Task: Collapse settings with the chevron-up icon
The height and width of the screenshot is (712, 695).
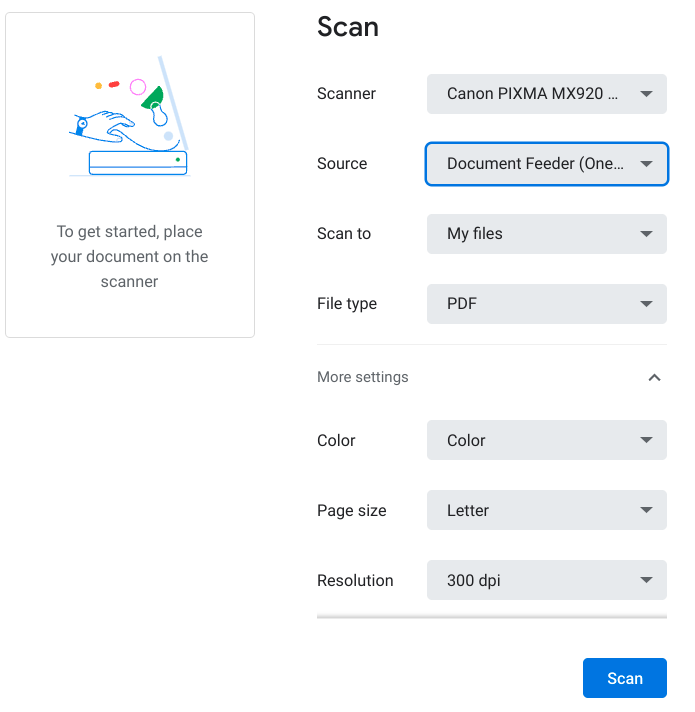Action: 654,378
